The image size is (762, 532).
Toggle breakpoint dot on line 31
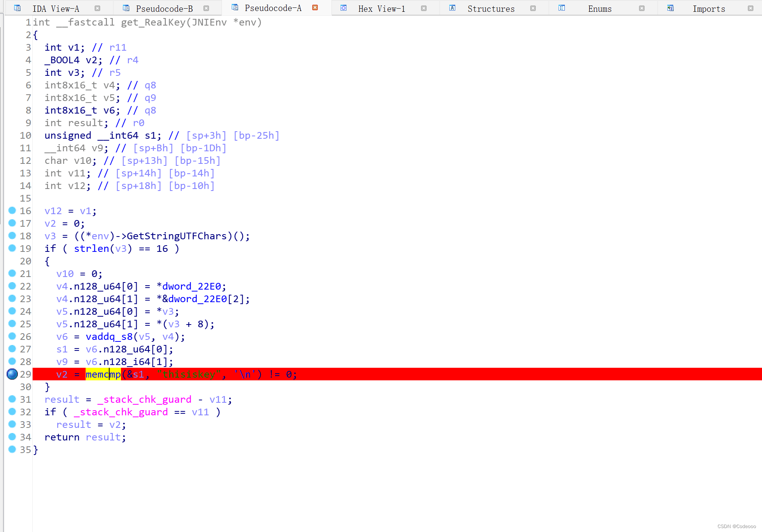(x=12, y=399)
